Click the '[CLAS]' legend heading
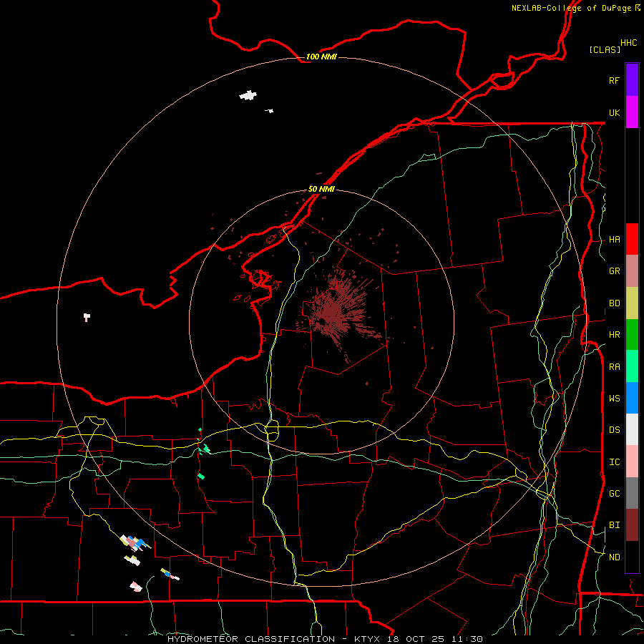Screen dimensions: 644x644 click(604, 49)
